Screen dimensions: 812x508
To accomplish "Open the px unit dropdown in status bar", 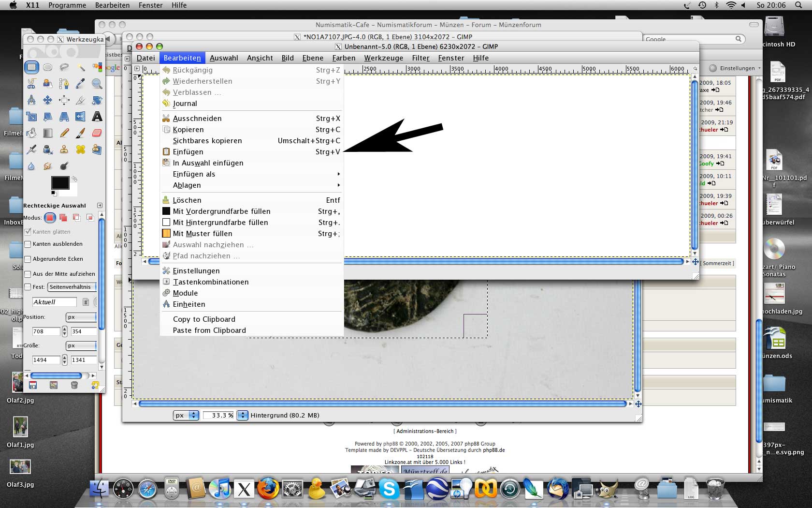I will point(186,415).
